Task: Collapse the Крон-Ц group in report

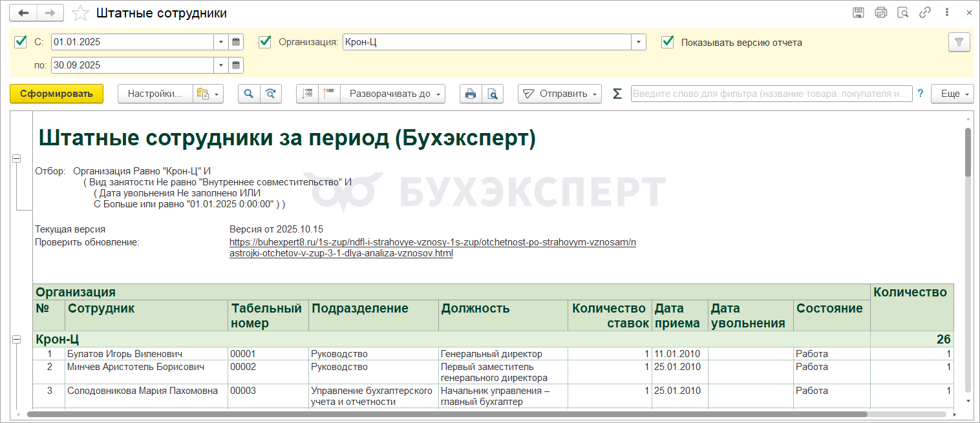Action: 17,339
